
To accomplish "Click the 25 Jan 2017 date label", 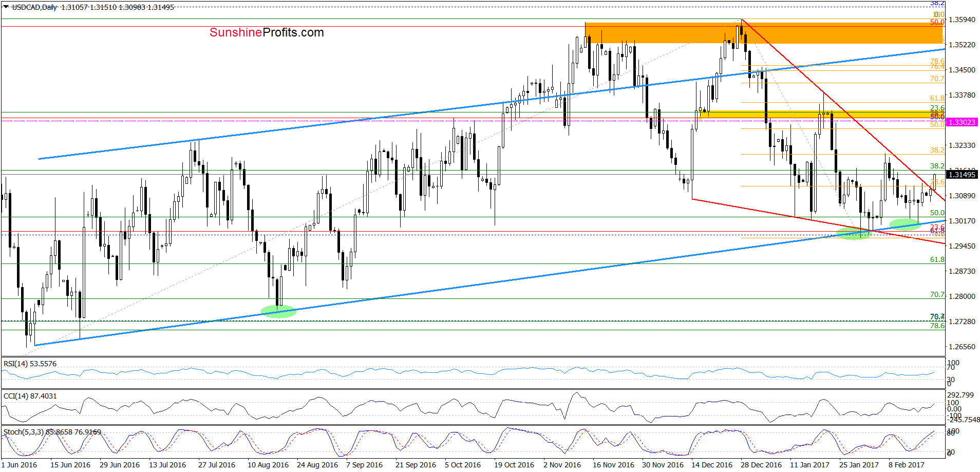I will pyautogui.click(x=859, y=465).
